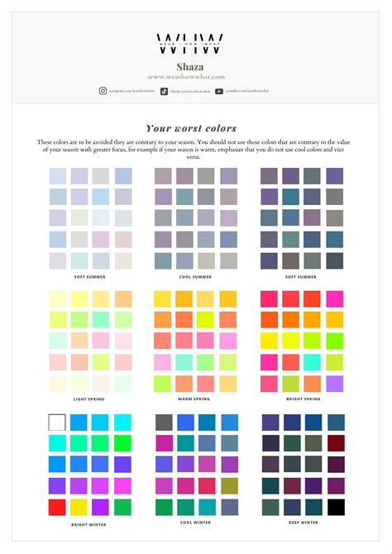Screen dimensions: 392x554
Task: Click the Your worst colors heading
Action: point(191,128)
